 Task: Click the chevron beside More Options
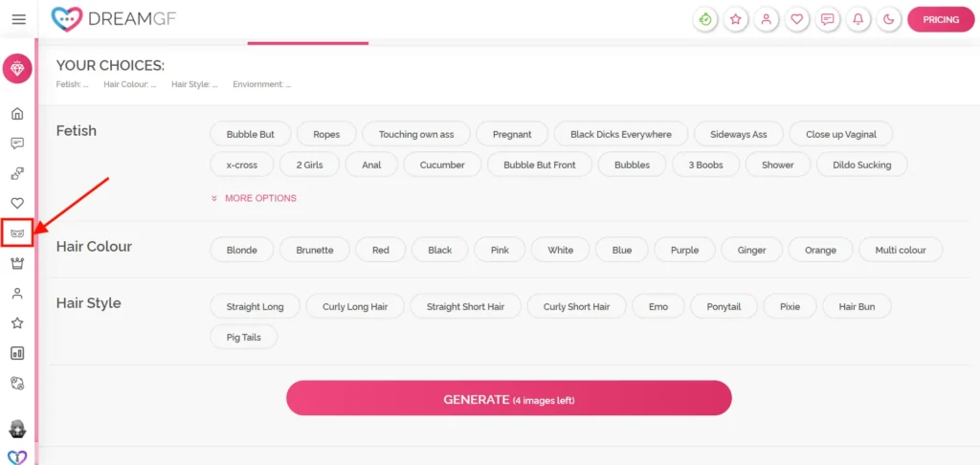pyautogui.click(x=214, y=198)
